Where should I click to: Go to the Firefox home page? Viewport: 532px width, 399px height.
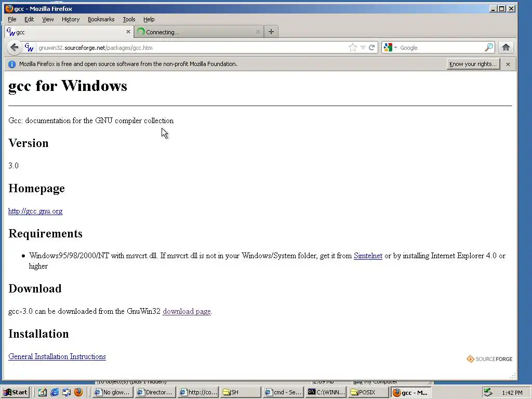(506, 47)
